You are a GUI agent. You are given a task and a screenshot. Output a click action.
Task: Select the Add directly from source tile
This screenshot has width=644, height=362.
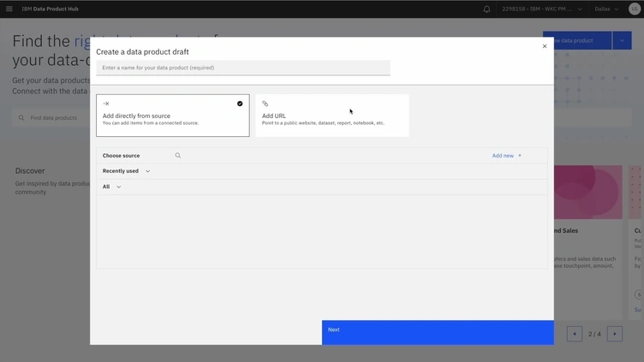[x=172, y=116]
